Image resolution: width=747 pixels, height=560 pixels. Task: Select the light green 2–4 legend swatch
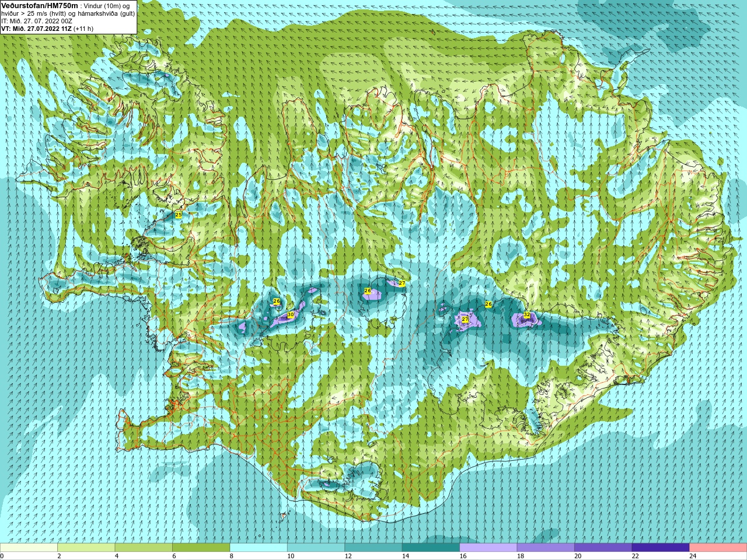click(86, 548)
